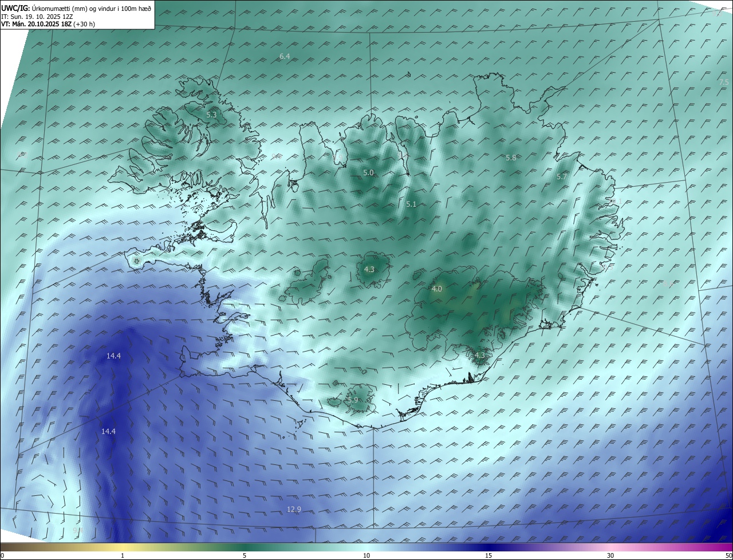Click the 4.3 value near the southeast coast
The image size is (733, 560).
pyautogui.click(x=480, y=356)
